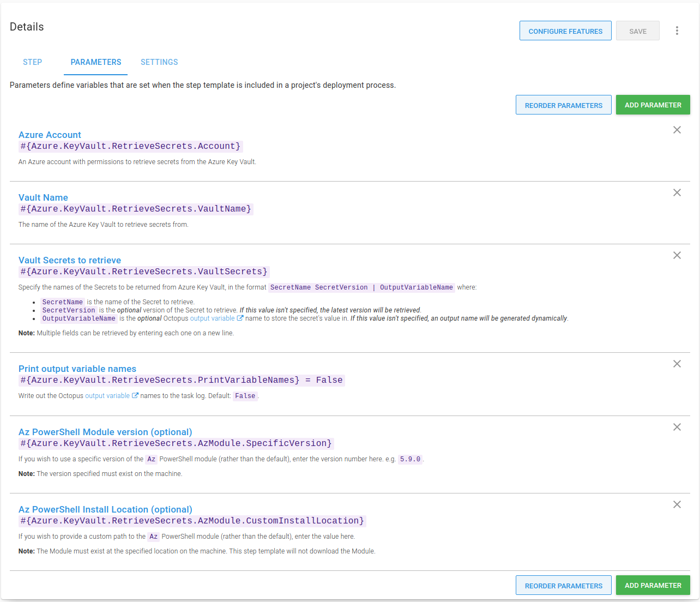
Task: Delete the Vault Name parameter
Action: (x=677, y=192)
